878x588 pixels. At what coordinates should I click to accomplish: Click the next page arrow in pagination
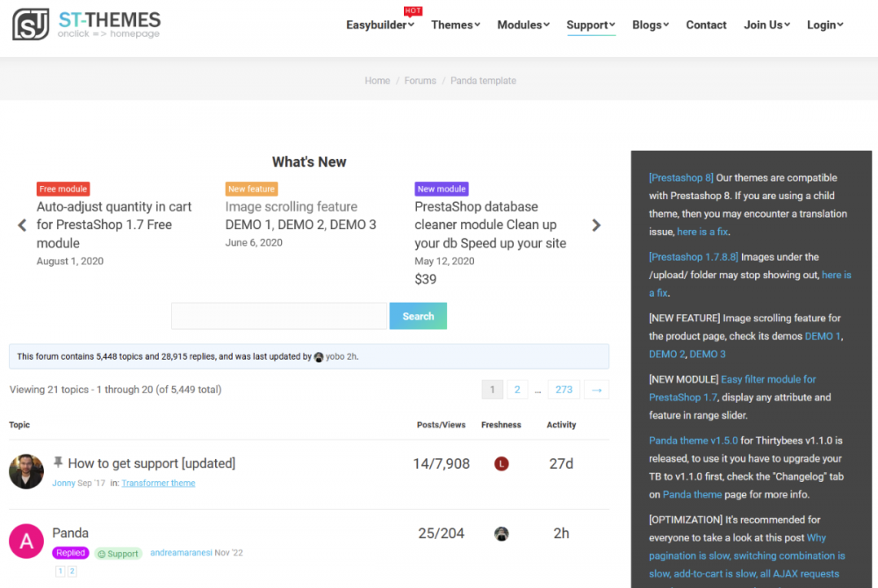596,390
